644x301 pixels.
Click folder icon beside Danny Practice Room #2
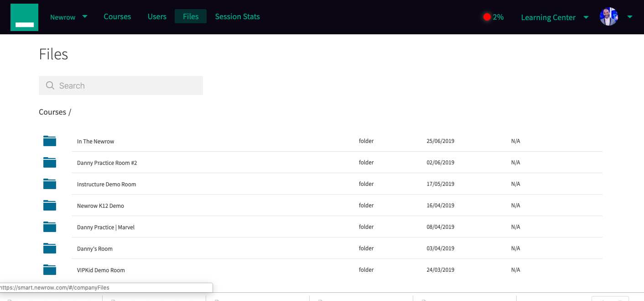[x=50, y=162]
